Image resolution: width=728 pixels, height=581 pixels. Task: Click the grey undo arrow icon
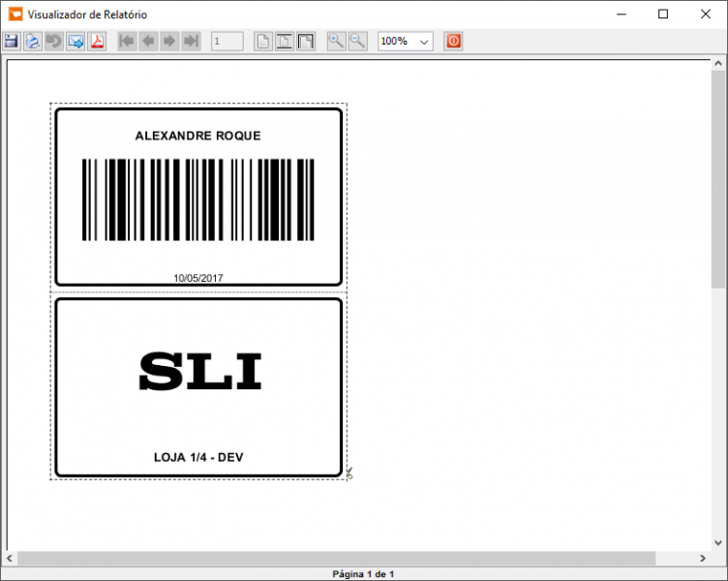click(54, 42)
